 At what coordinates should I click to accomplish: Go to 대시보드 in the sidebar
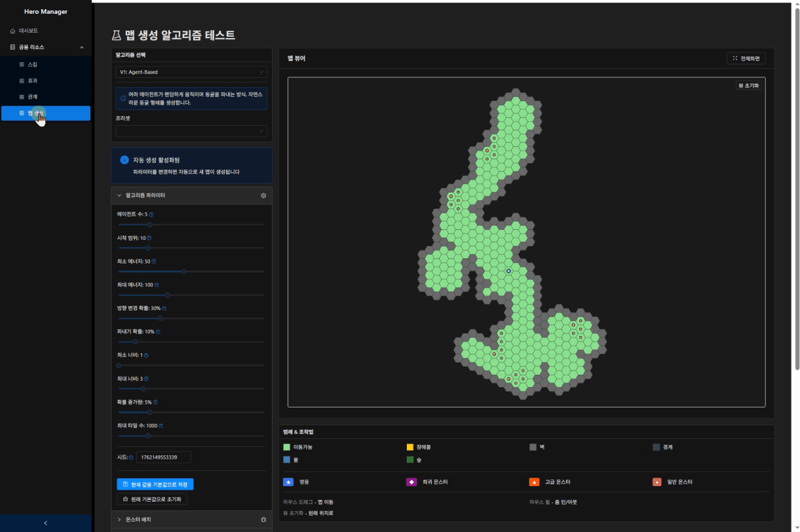(28, 31)
